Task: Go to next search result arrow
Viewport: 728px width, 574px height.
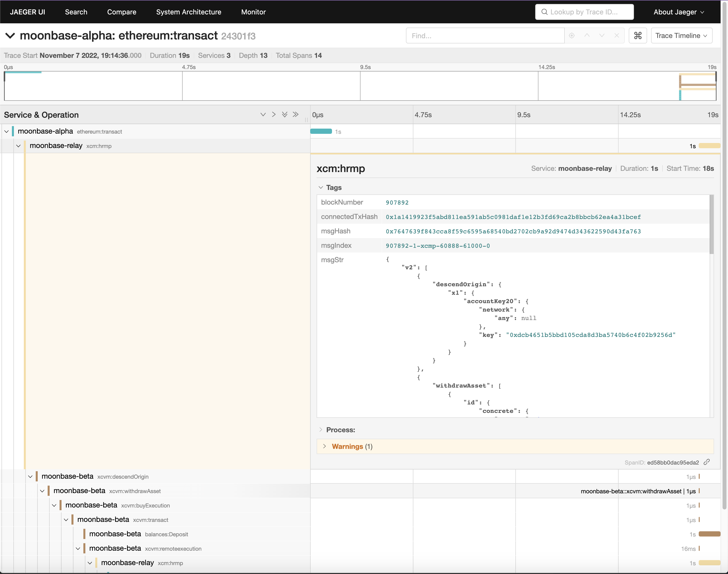Action: [602, 36]
